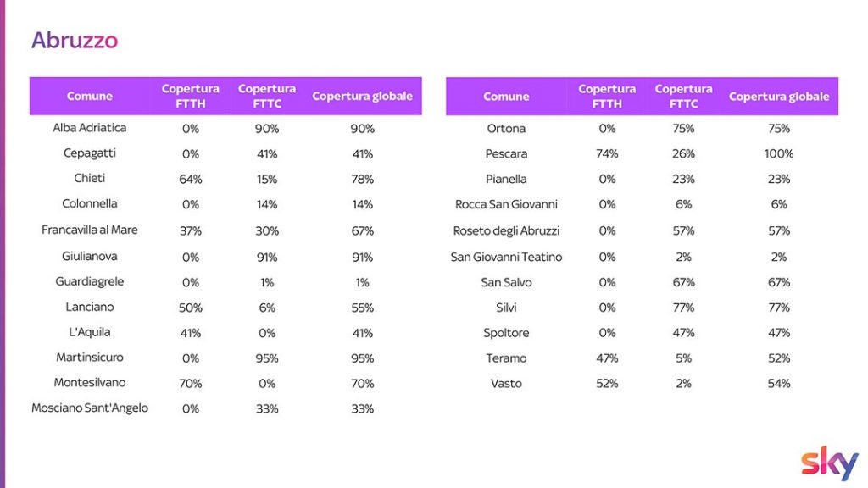Image resolution: width=868 pixels, height=488 pixels.
Task: Select left table's Copertura FTTH header
Action: [191, 96]
